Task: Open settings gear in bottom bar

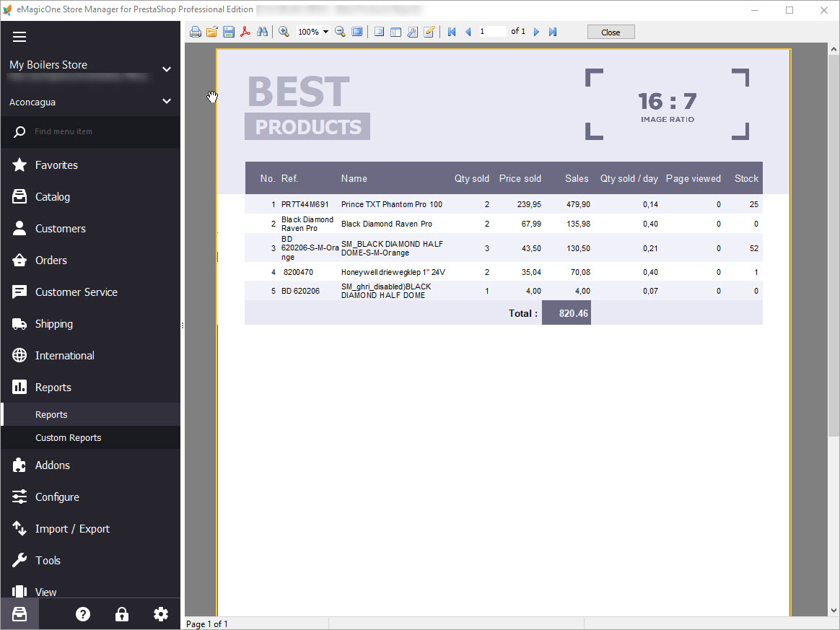Action: [x=161, y=614]
